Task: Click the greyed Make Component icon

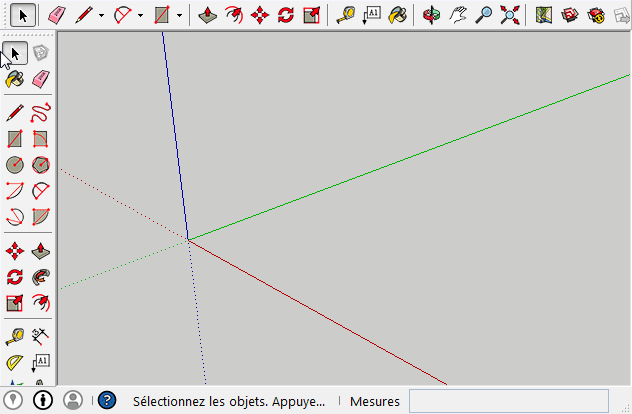Action: coord(41,53)
